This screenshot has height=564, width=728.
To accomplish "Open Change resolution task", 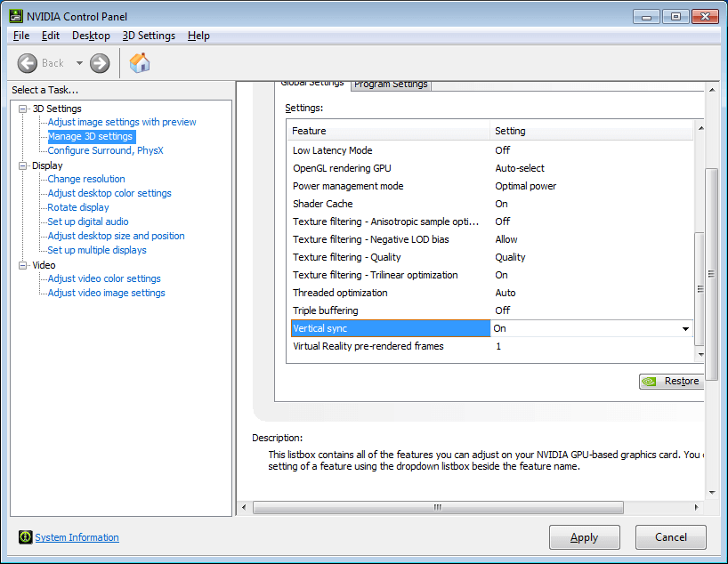I will [86, 179].
